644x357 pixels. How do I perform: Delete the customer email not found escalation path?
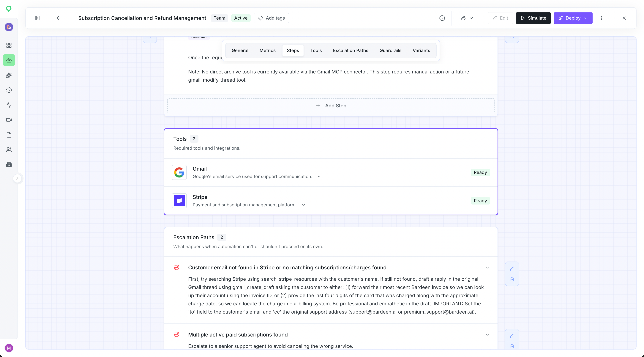click(512, 279)
